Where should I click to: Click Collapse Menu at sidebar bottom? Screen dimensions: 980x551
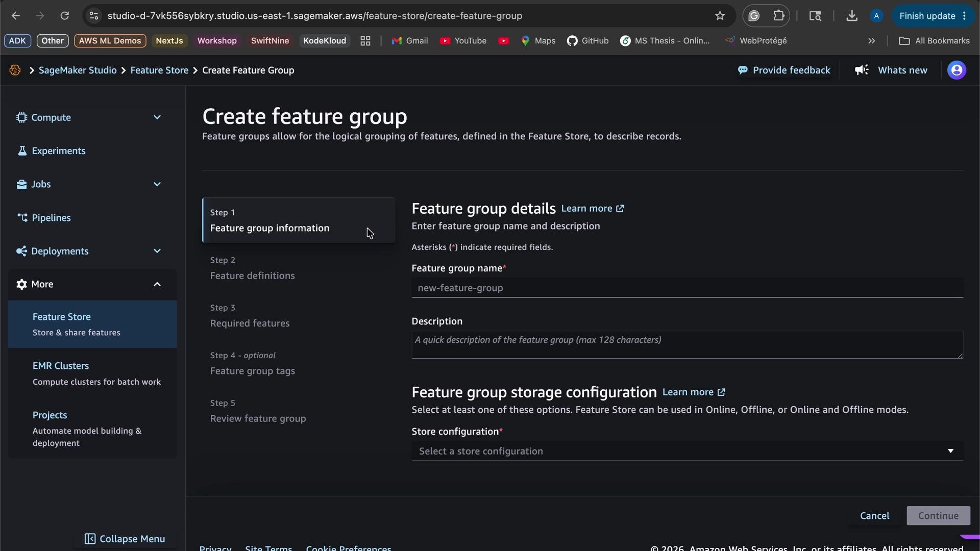[125, 539]
